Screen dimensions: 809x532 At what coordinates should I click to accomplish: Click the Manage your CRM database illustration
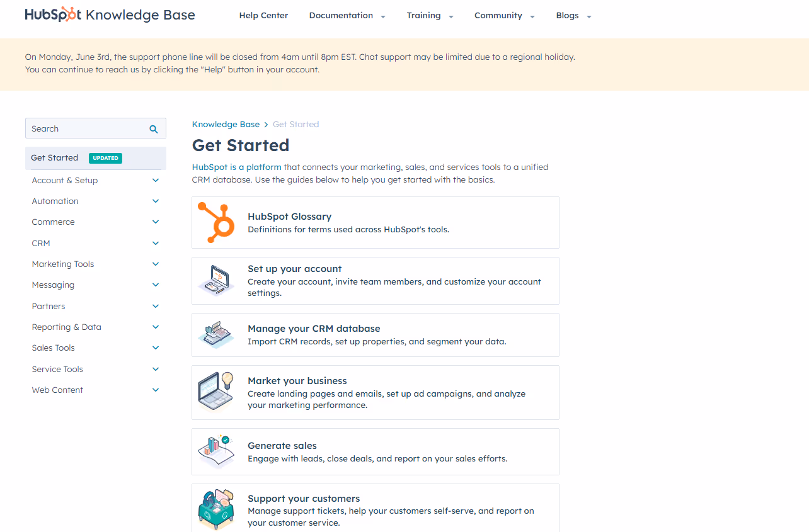click(x=216, y=334)
